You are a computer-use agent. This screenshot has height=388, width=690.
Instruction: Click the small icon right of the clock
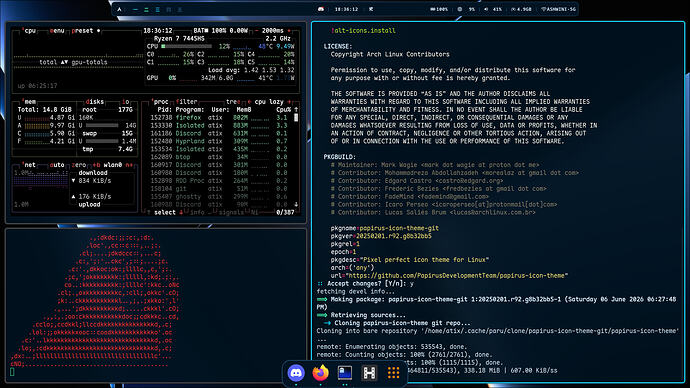pos(371,9)
